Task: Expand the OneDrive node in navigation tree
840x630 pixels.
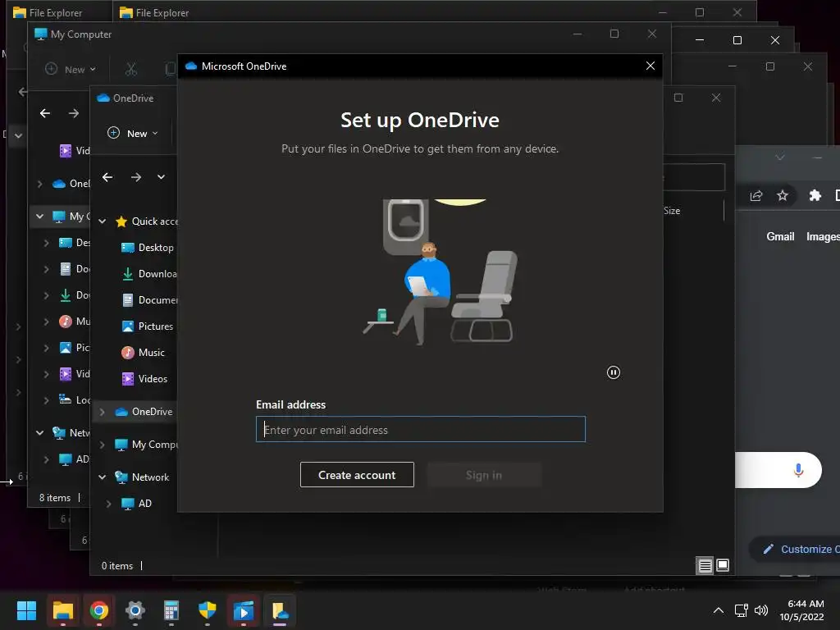Action: (x=103, y=412)
